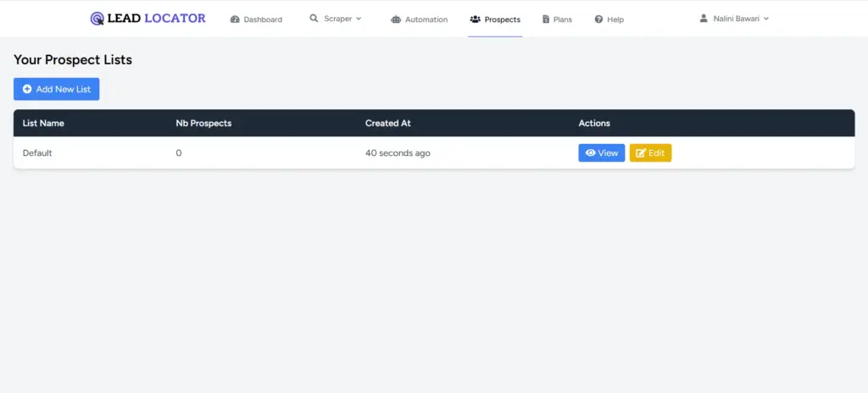Click the Nb Prospects column header

pos(203,123)
